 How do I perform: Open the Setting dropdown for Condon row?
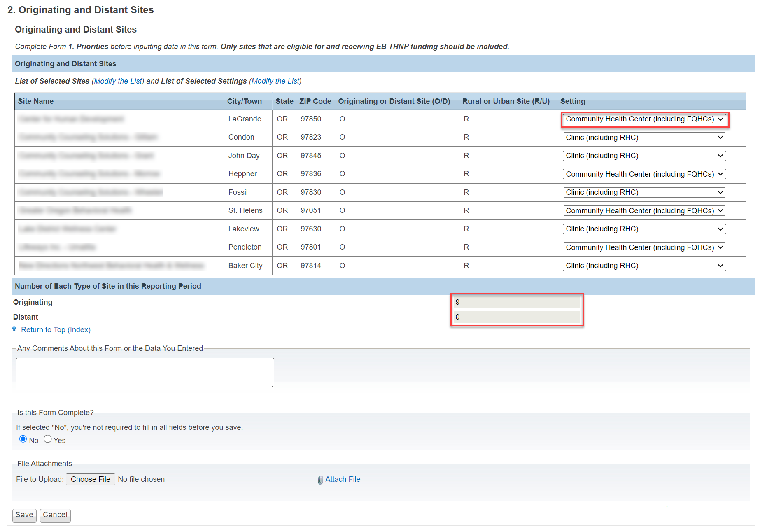tap(644, 138)
